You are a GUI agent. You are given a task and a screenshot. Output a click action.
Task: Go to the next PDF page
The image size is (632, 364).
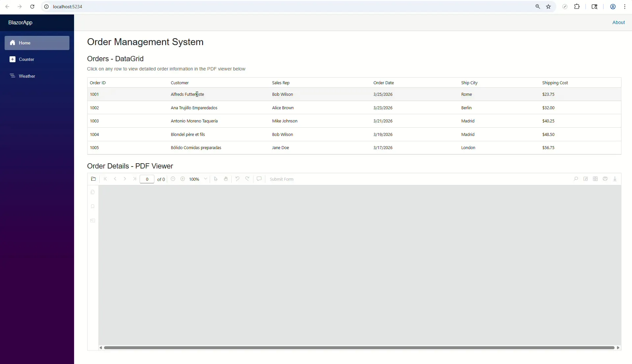pos(125,179)
